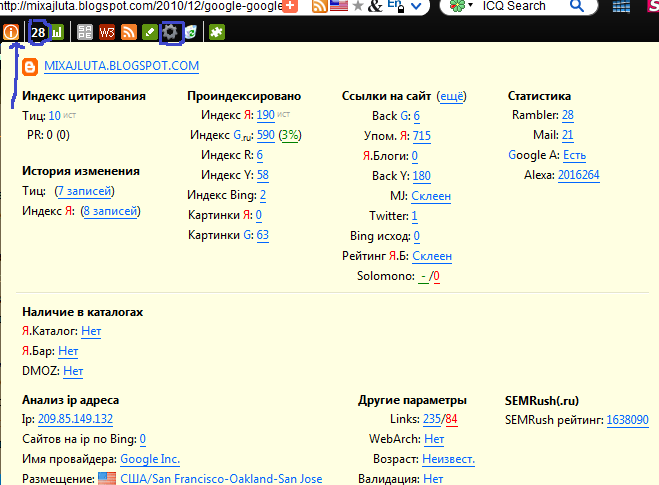Click Картинки Я value 0
The image size is (659, 485).
(258, 215)
